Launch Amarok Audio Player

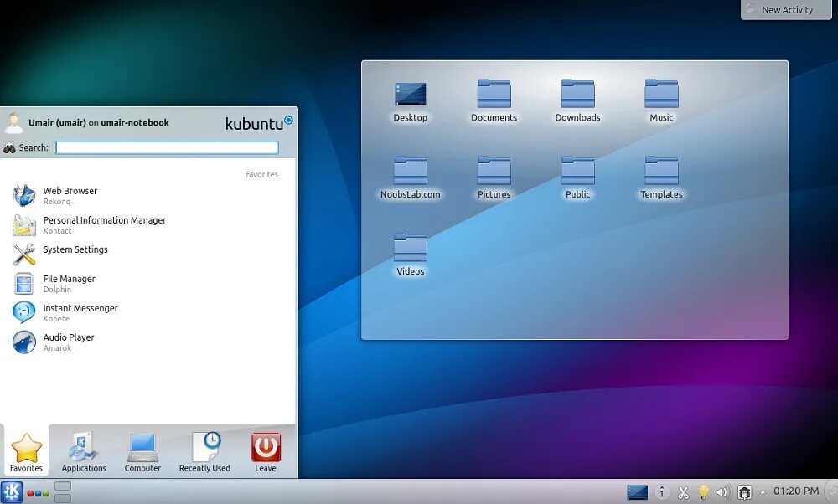147,342
